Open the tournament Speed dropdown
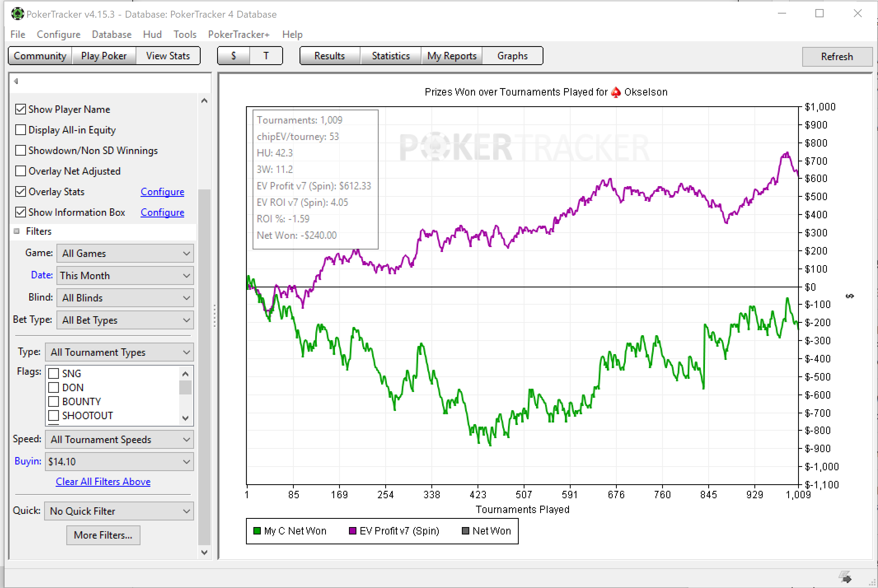 (119, 439)
